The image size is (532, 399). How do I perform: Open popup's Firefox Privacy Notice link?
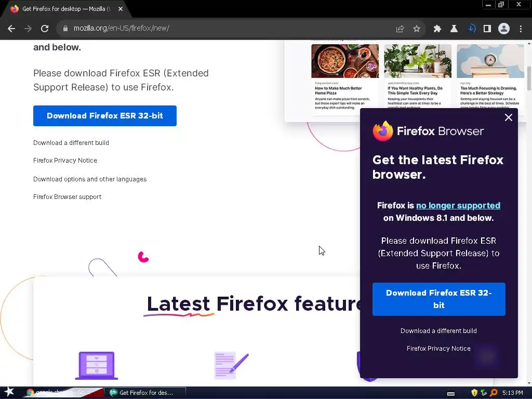pyautogui.click(x=438, y=349)
